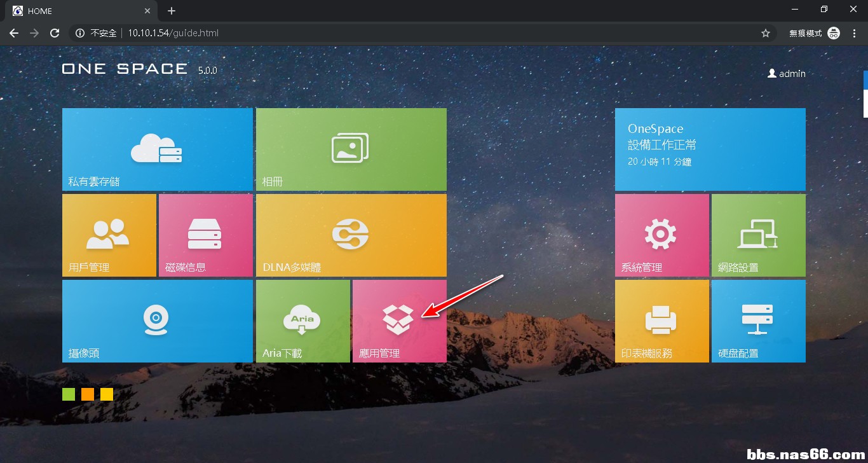Click the OneSpace device status tile

(710, 149)
